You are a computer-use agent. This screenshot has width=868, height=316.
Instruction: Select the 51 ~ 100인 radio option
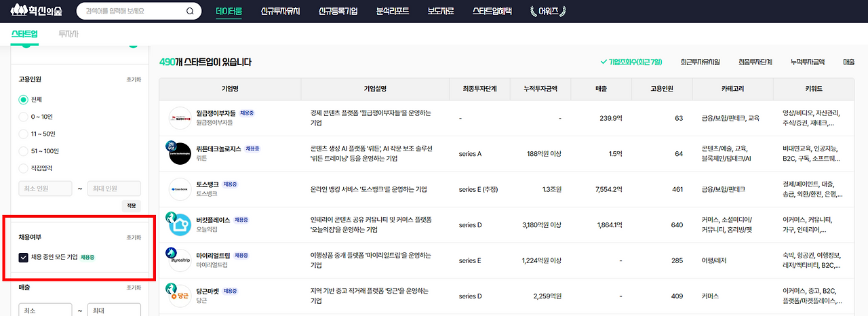(24, 151)
